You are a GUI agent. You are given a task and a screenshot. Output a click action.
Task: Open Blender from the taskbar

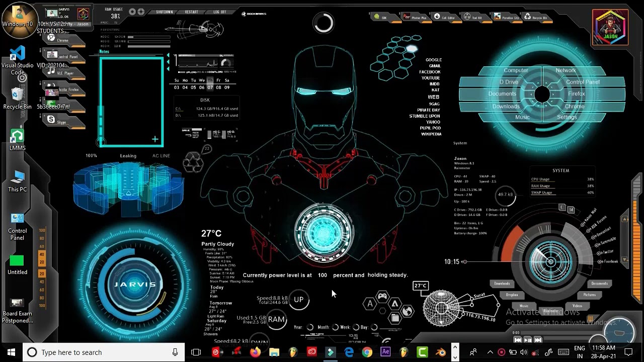pyautogui.click(x=441, y=352)
